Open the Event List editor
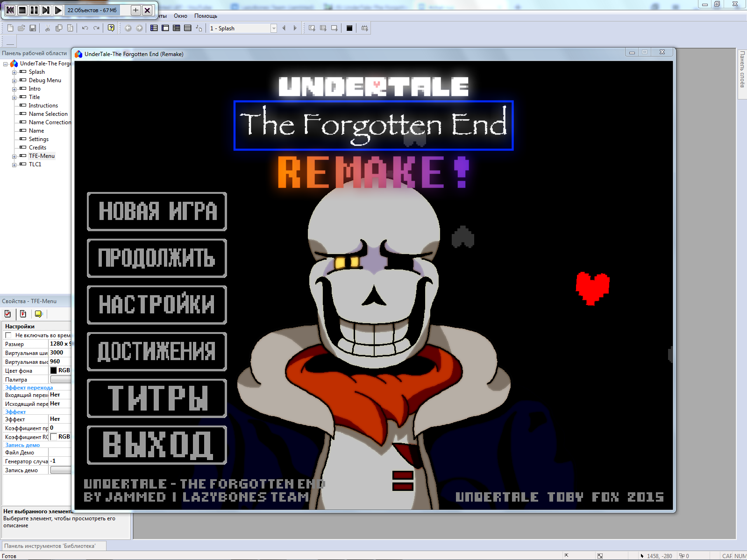The image size is (747, 560). click(188, 28)
